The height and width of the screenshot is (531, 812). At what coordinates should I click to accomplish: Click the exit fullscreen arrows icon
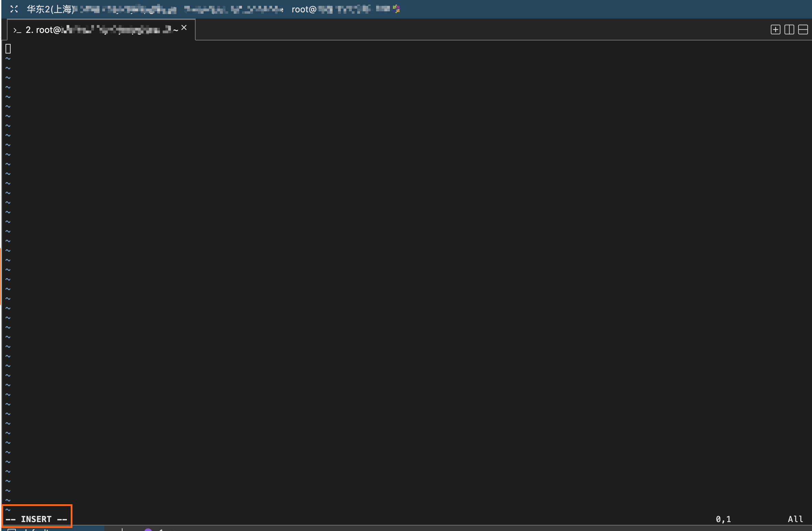click(x=14, y=9)
